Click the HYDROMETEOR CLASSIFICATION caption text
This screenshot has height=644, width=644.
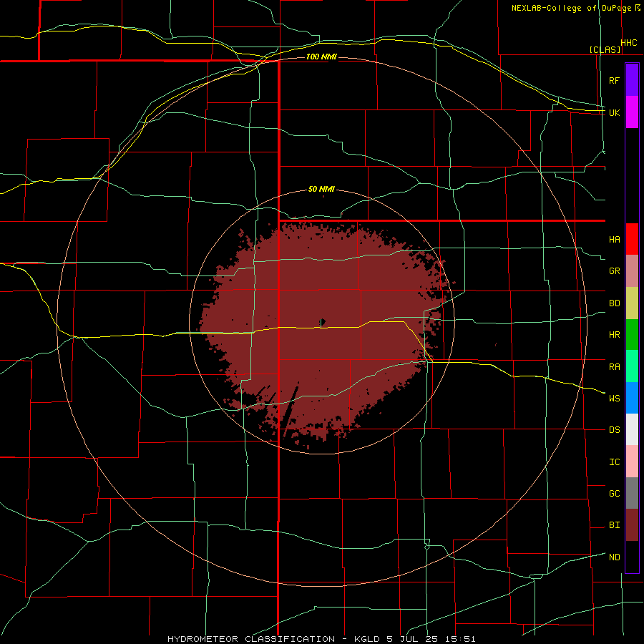(x=251, y=639)
